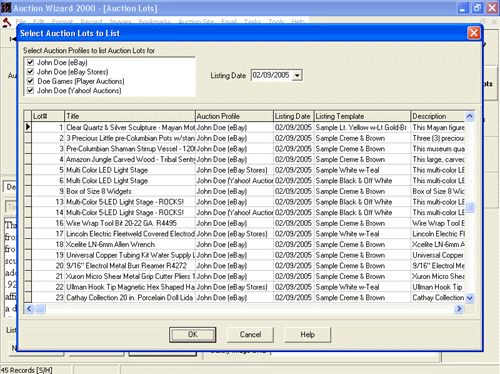Uncheck Doe Games (Player Auctions) profile
Viewport: 500px width, 374px height.
(30, 81)
